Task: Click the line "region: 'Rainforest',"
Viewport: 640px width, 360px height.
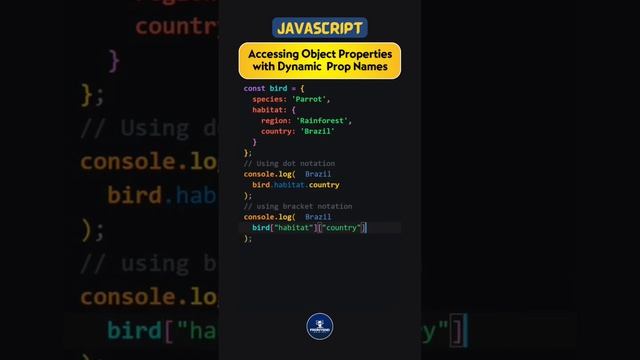Action: [x=306, y=120]
